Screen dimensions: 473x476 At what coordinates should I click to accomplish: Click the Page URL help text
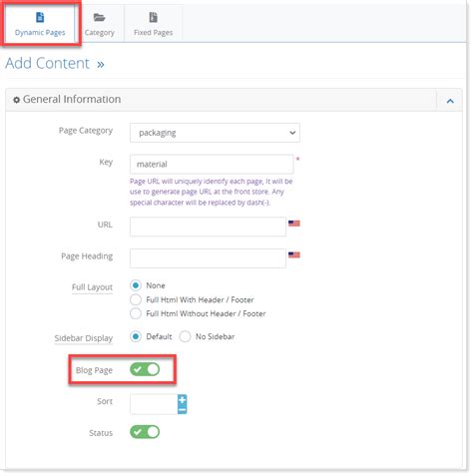[212, 192]
